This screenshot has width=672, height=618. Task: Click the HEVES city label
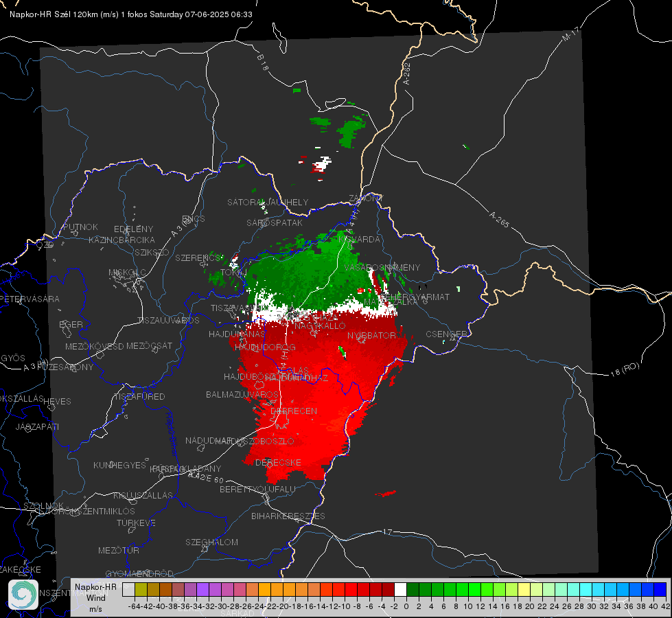point(57,402)
